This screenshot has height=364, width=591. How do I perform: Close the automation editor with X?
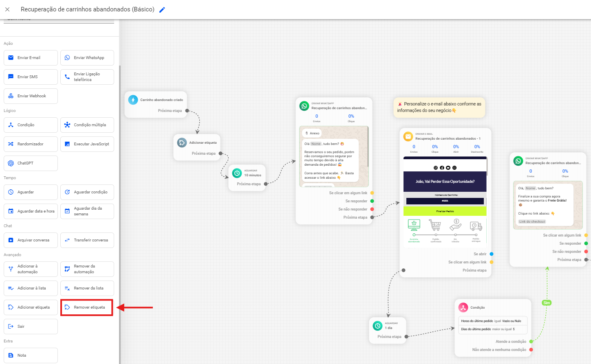tap(7, 9)
